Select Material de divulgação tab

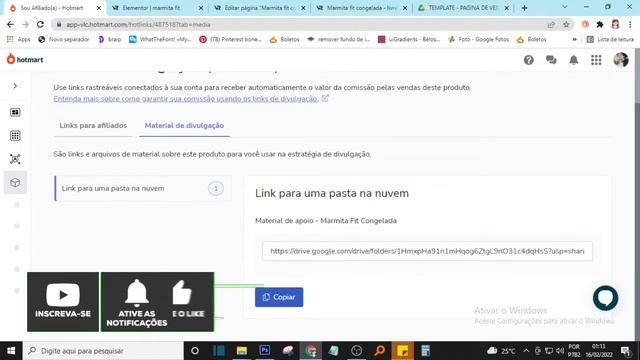point(184,126)
